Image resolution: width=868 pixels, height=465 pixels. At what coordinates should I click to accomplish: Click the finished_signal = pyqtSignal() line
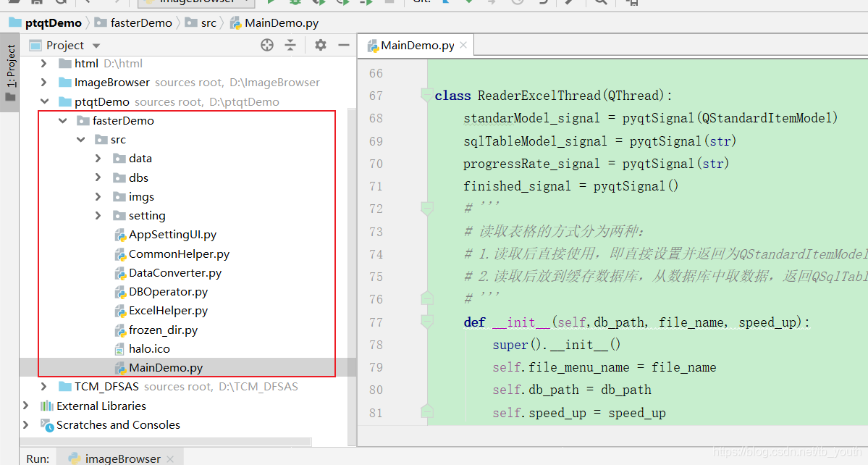tap(570, 186)
